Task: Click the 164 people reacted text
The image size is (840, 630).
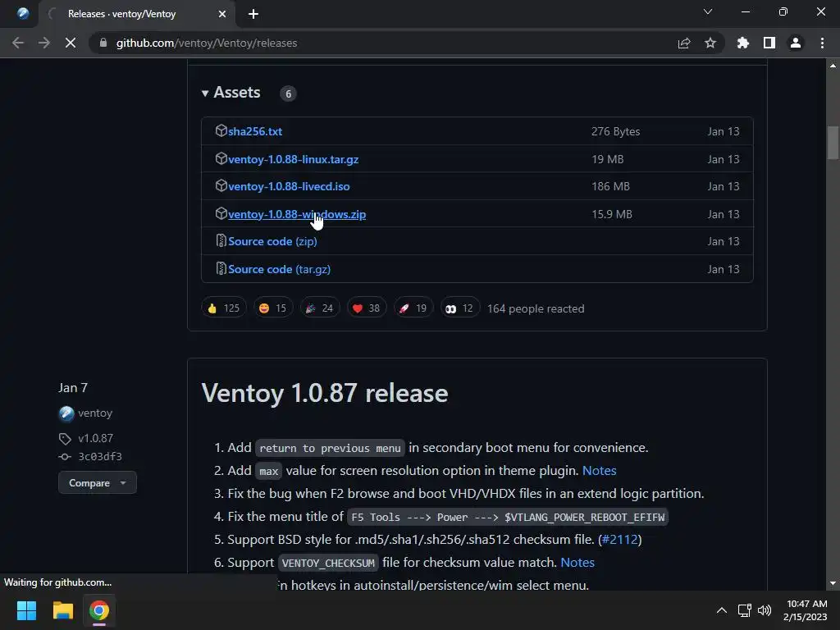Action: pos(536,308)
